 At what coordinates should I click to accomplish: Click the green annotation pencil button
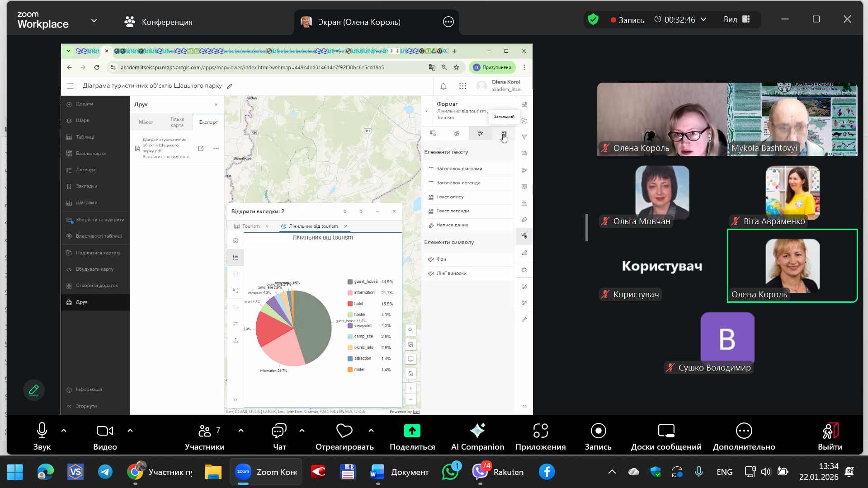34,390
